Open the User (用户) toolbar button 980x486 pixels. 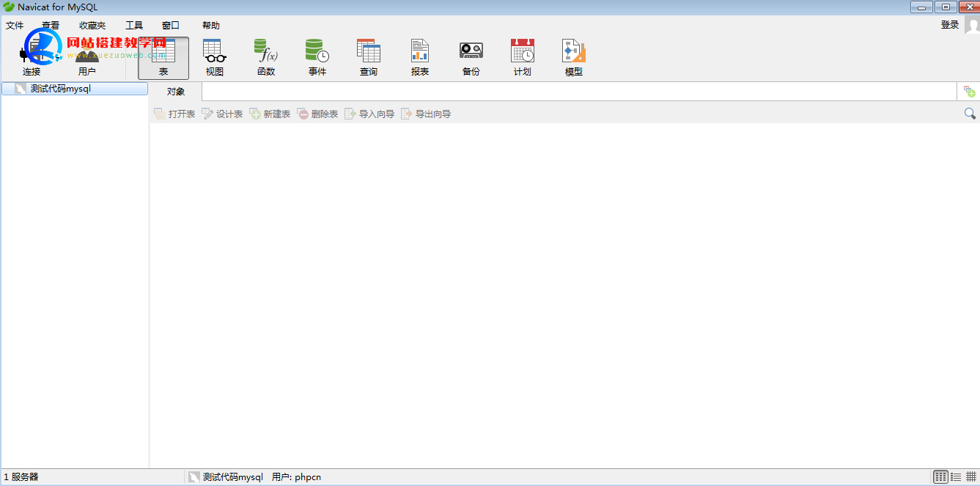tap(87, 58)
